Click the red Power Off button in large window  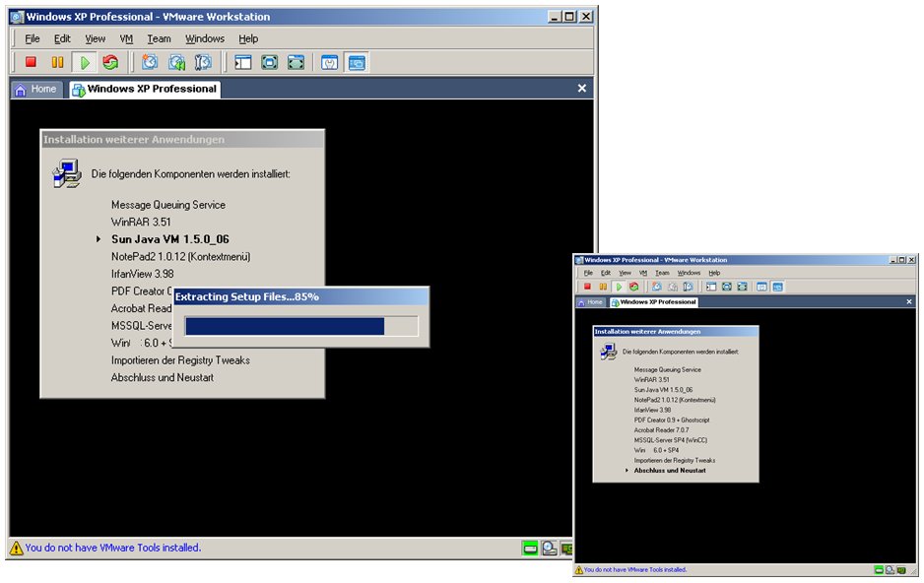31,62
